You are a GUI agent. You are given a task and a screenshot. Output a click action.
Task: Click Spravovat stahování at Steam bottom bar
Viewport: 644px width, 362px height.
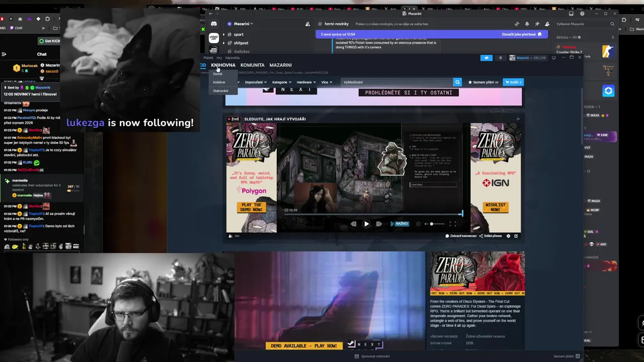coord(372,356)
